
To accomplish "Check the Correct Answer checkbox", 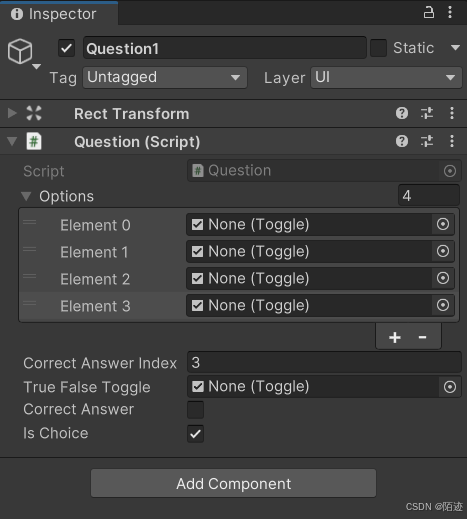I will [x=195, y=410].
